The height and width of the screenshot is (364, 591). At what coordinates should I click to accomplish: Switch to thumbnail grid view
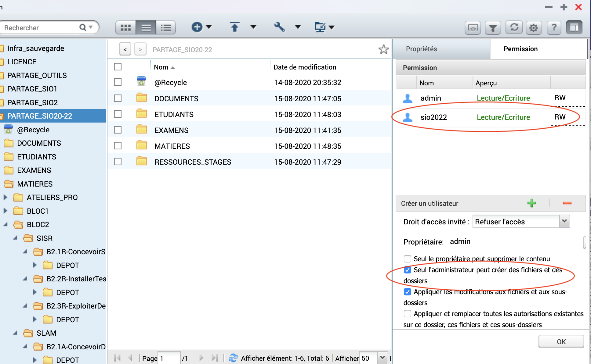pos(125,28)
